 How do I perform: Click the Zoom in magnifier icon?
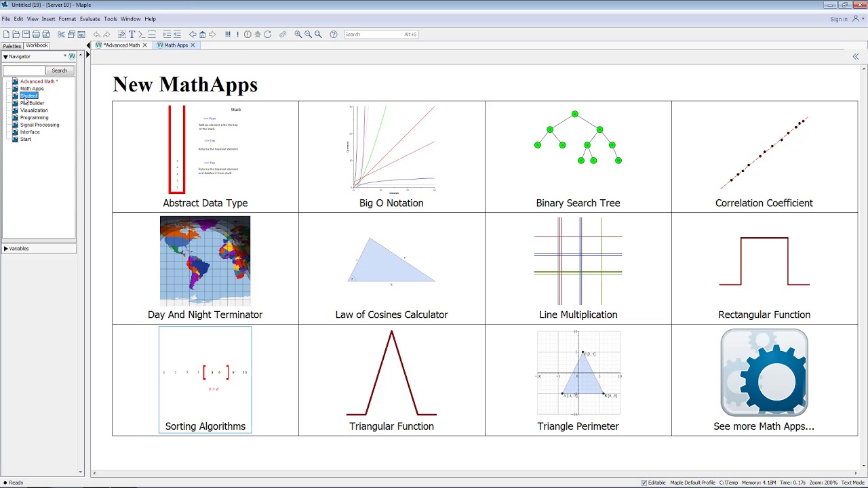298,34
